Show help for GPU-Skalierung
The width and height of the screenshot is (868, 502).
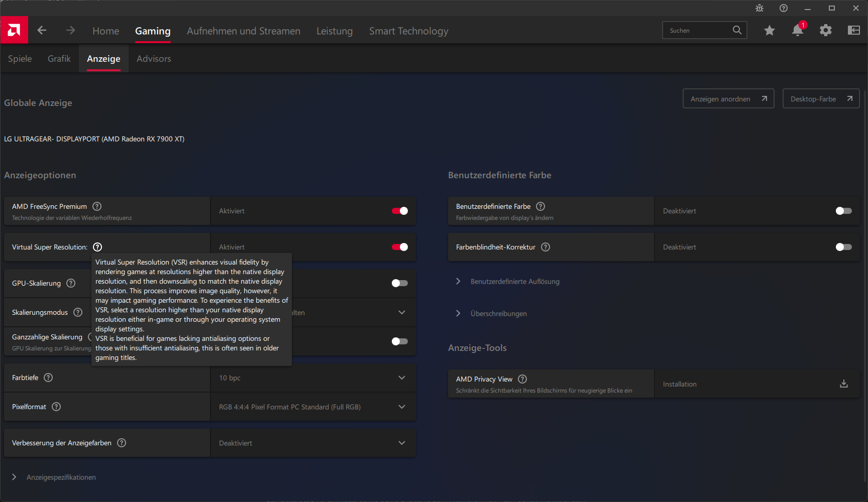click(71, 283)
